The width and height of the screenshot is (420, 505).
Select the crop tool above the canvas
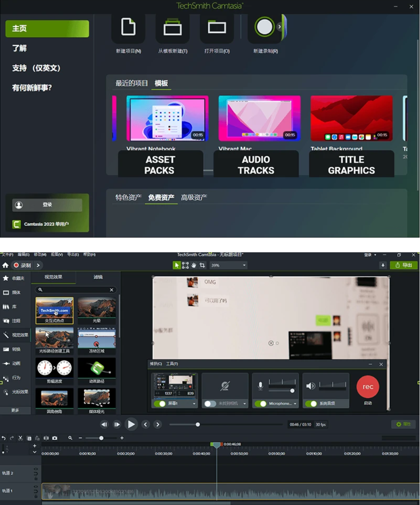tap(202, 265)
